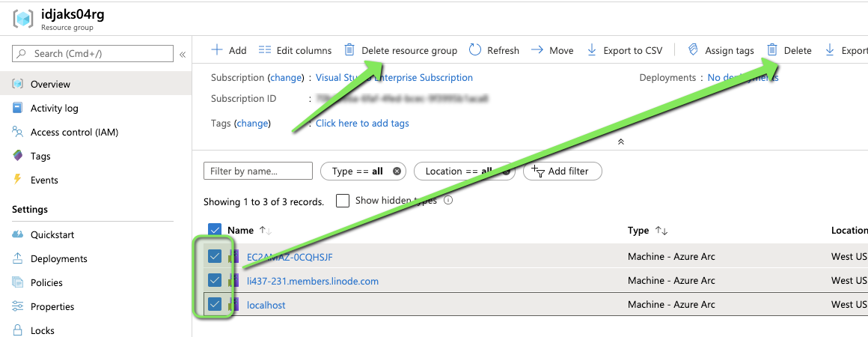Click the Policies document icon

coord(18,282)
